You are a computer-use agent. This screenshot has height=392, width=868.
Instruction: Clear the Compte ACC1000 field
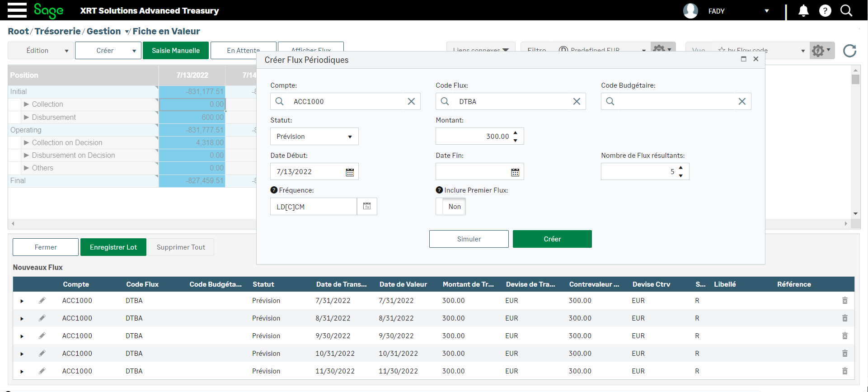411,101
